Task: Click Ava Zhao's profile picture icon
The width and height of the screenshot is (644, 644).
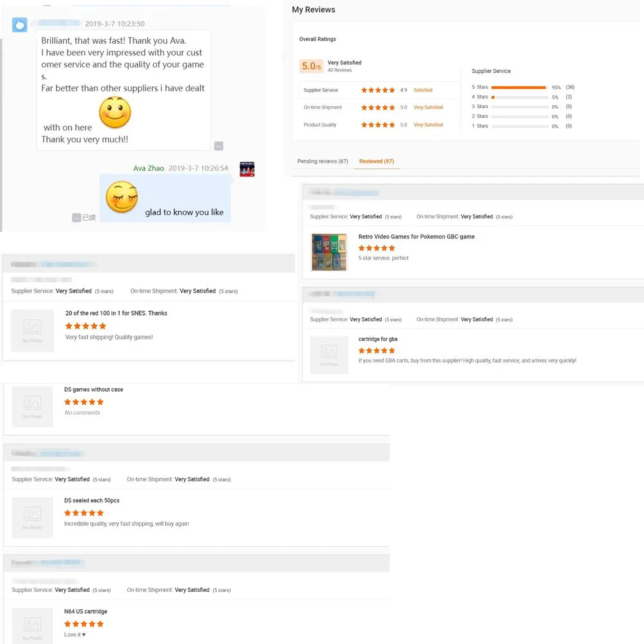Action: (247, 169)
